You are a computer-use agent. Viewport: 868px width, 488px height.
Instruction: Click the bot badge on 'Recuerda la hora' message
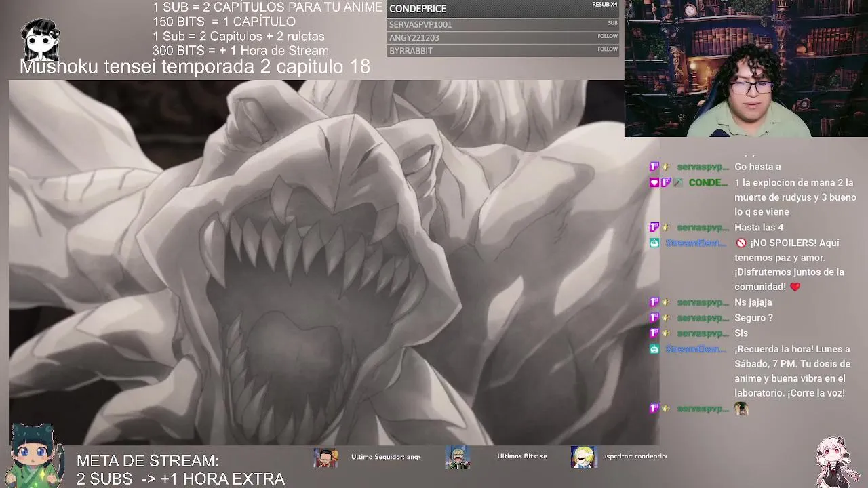pyautogui.click(x=654, y=349)
